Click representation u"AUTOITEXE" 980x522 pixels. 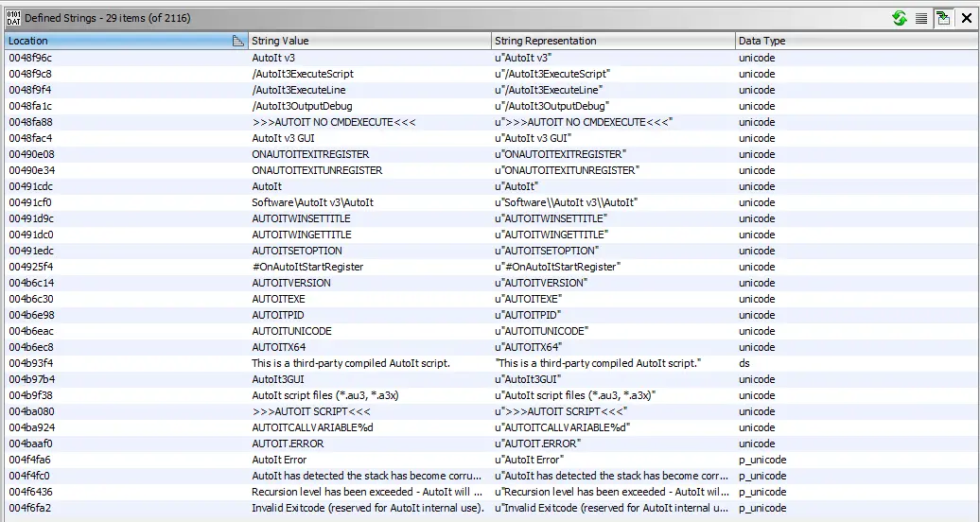tap(528, 299)
